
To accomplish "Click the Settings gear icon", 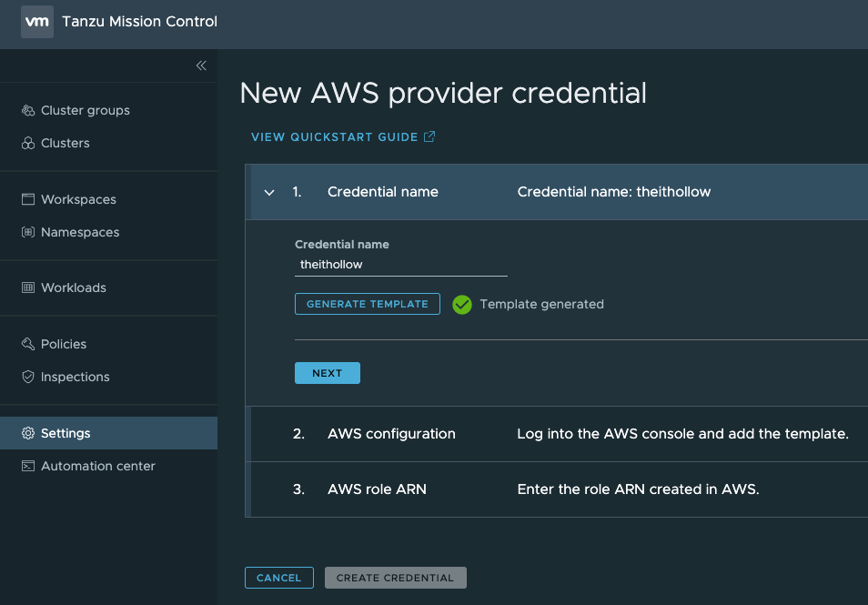I will (x=28, y=433).
